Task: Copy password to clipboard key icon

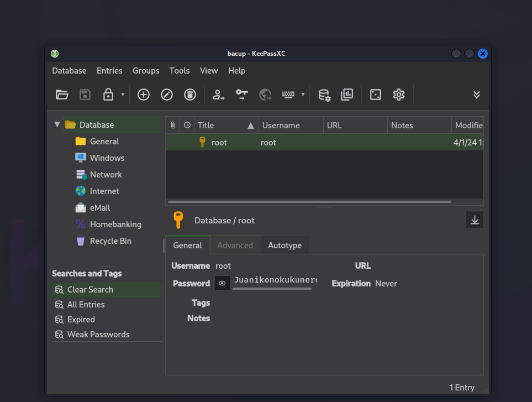Action: 241,95
